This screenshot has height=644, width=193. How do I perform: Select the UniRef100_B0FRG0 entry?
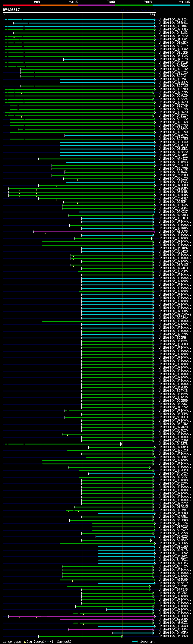point(173,66)
